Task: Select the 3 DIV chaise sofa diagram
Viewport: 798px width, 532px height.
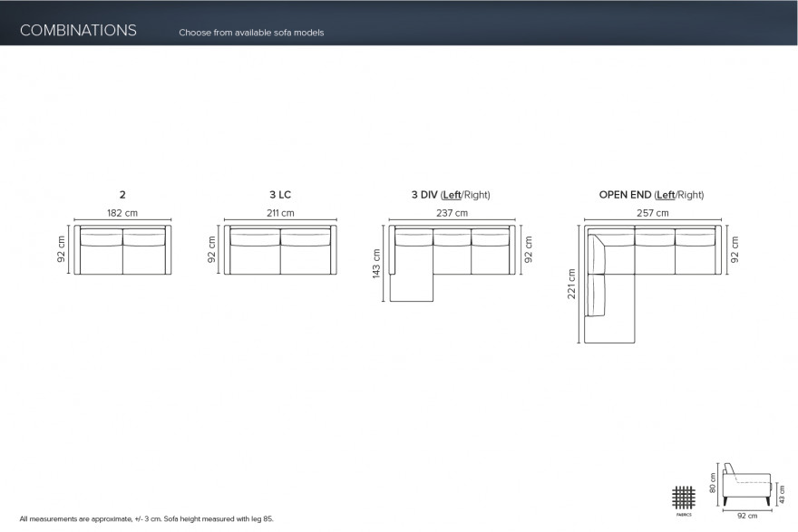Action: coord(453,263)
